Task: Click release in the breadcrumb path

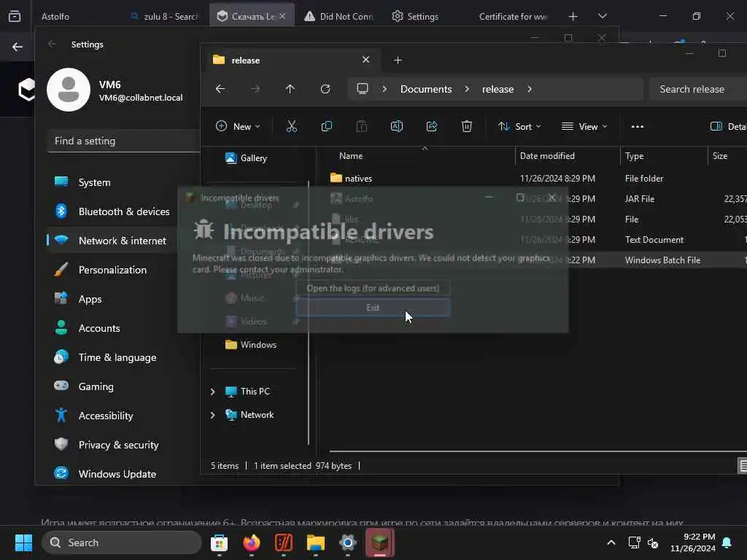Action: click(x=498, y=89)
